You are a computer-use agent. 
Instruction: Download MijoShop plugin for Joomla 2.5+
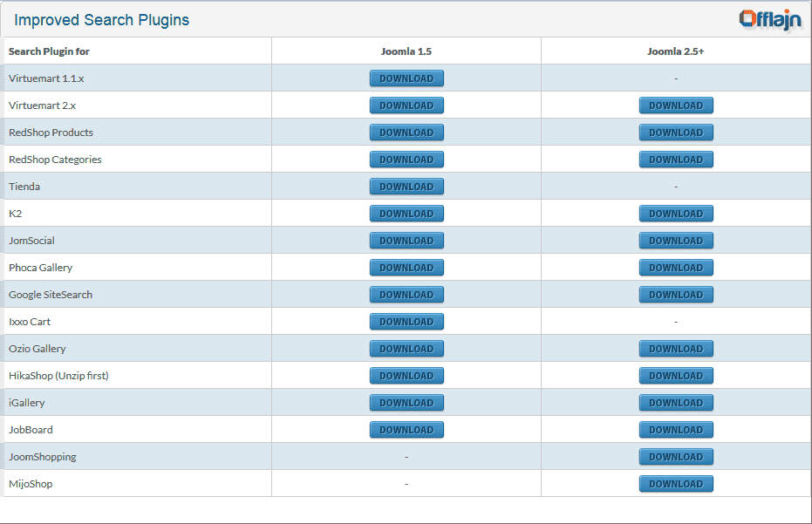(676, 484)
